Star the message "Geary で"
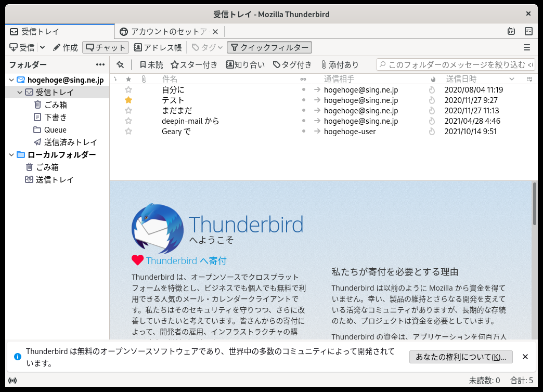The image size is (543, 392). tap(128, 131)
